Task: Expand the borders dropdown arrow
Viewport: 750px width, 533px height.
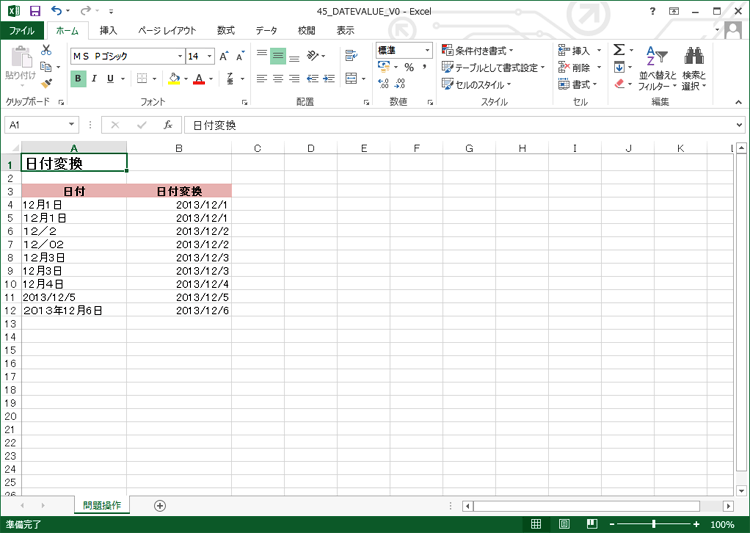Action: [x=154, y=78]
